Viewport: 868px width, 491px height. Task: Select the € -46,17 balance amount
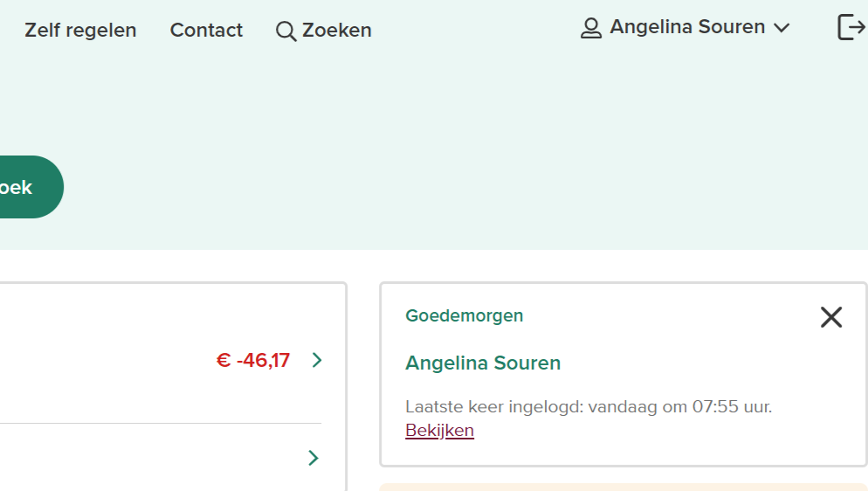[253, 360]
